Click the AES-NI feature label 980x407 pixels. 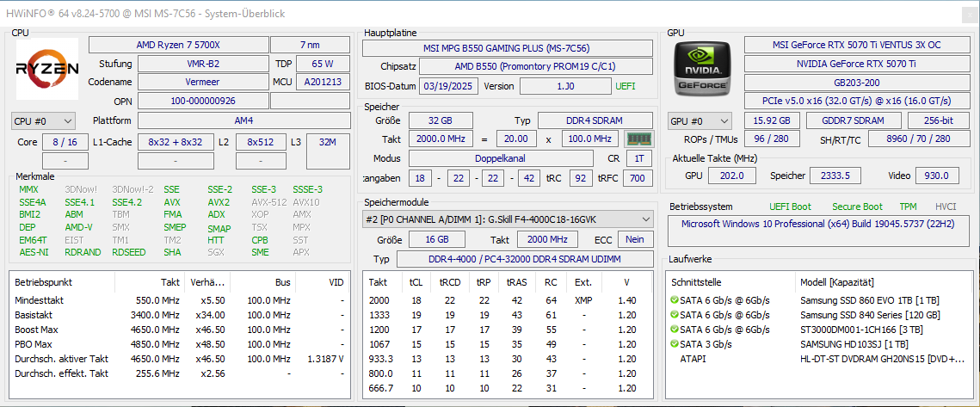[x=34, y=252]
